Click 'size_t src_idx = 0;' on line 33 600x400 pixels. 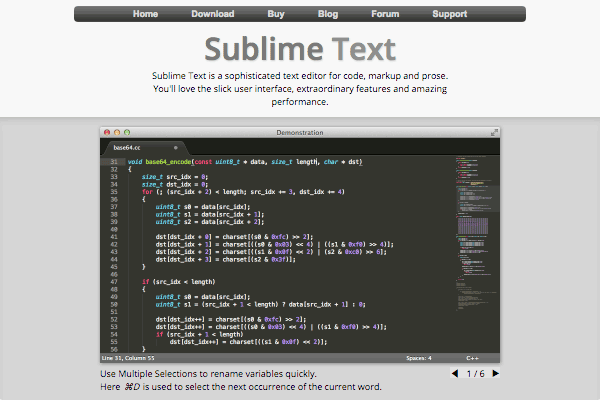click(x=175, y=177)
